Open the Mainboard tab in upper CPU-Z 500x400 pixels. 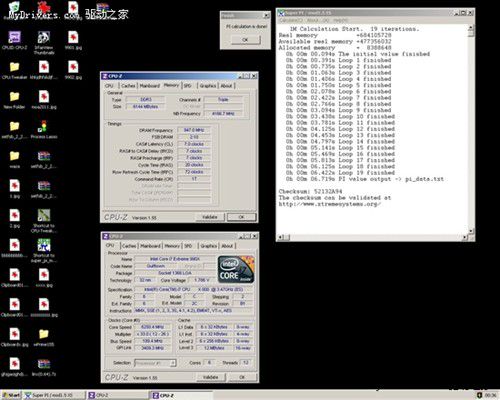(x=150, y=86)
